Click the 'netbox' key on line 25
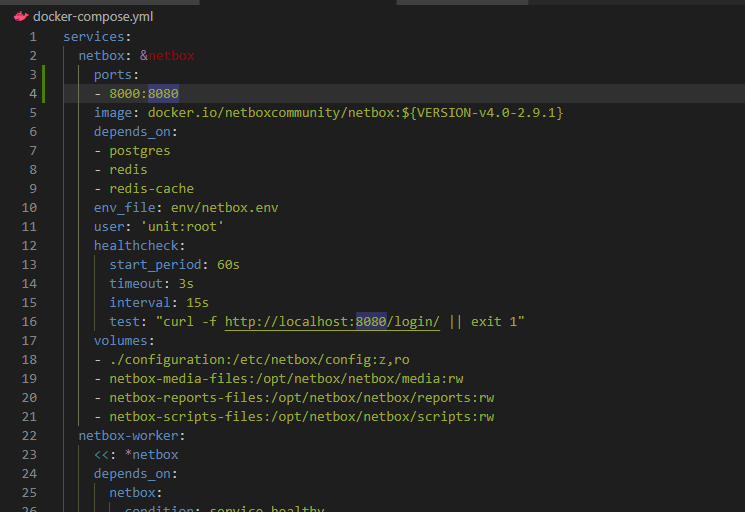Image resolution: width=745 pixels, height=512 pixels. click(132, 493)
